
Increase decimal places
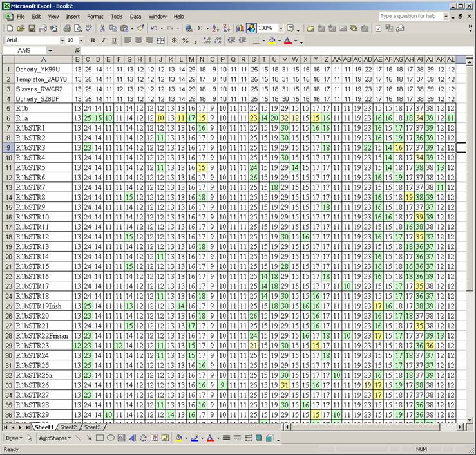[x=207, y=41]
